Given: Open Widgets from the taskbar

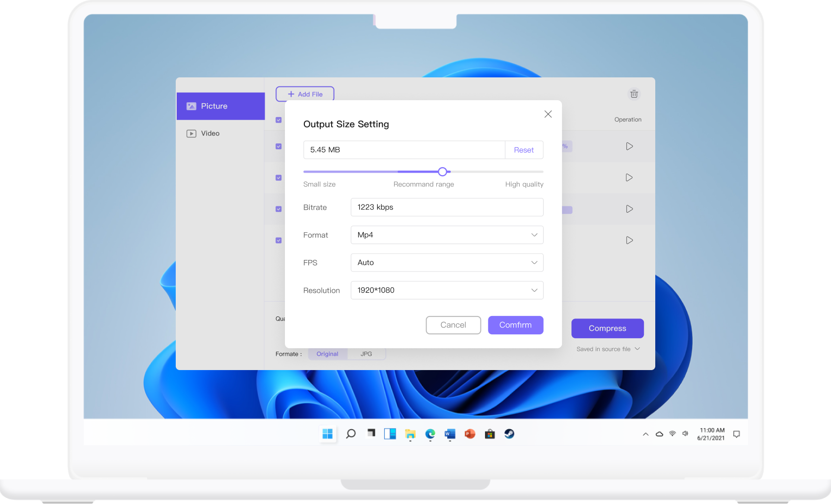Looking at the screenshot, I should (x=390, y=434).
